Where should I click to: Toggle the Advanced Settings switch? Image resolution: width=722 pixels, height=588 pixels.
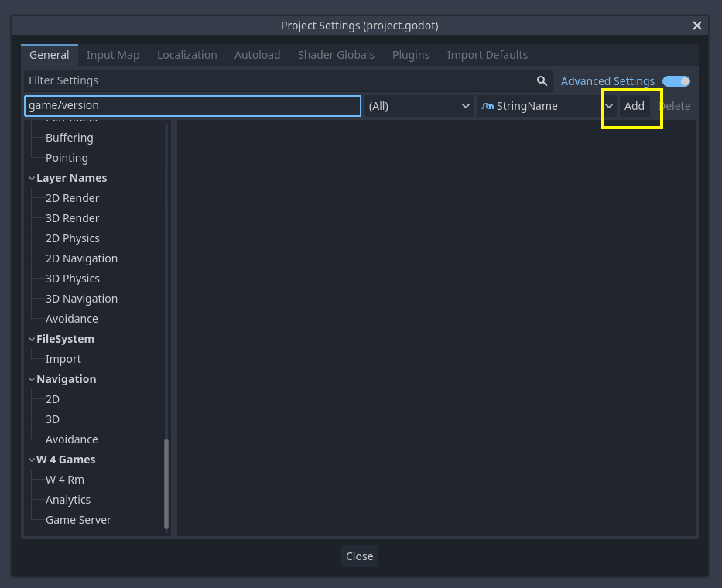675,80
